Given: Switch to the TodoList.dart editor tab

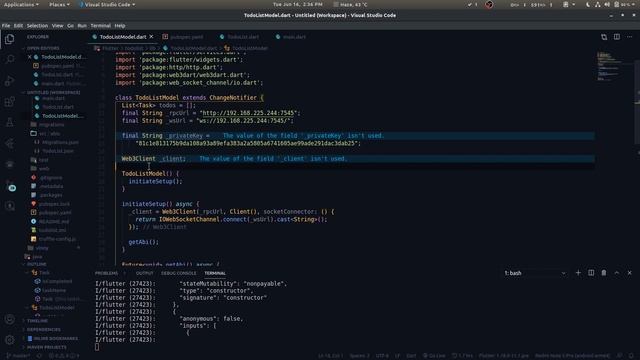Looking at the screenshot, I should [x=243, y=37].
